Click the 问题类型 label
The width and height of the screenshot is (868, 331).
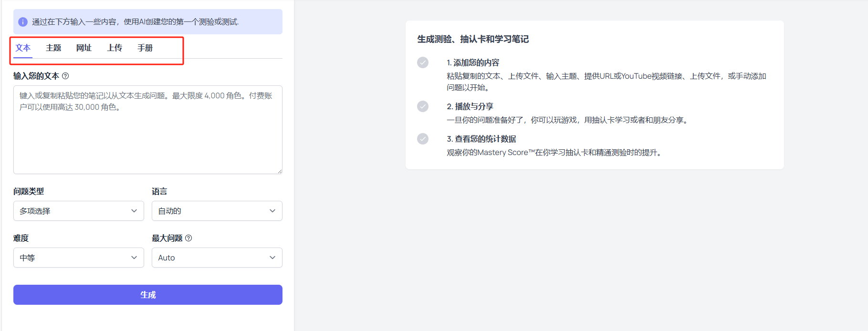(29, 191)
